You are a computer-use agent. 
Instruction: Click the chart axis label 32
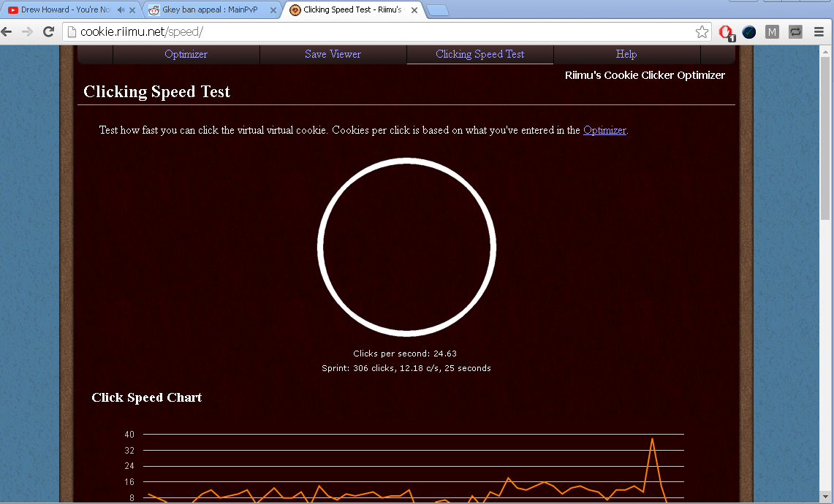(130, 450)
